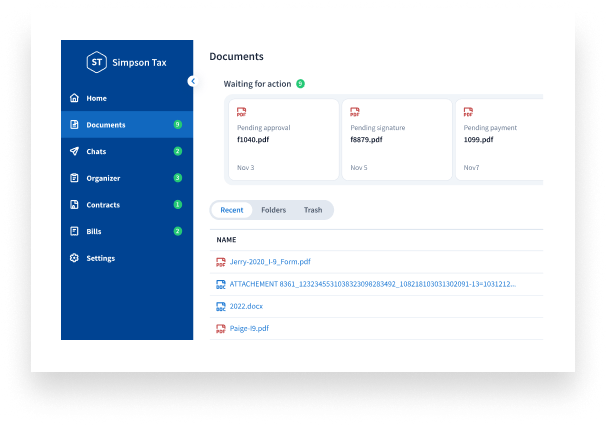Image resolution: width=606 pixels, height=426 pixels.
Task: Open Settings from the sidebar
Action: (x=127, y=258)
